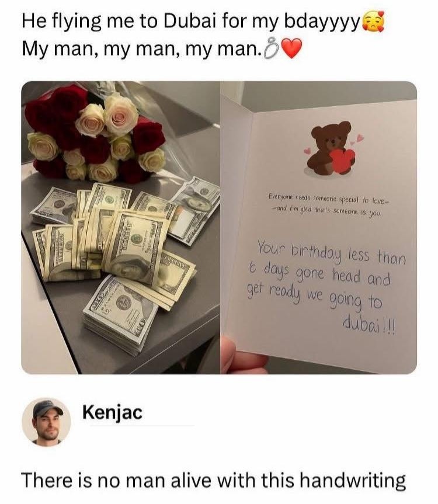Screen dimensions: 438x504
Task: Open the greeting card photo
Action: coord(319,228)
